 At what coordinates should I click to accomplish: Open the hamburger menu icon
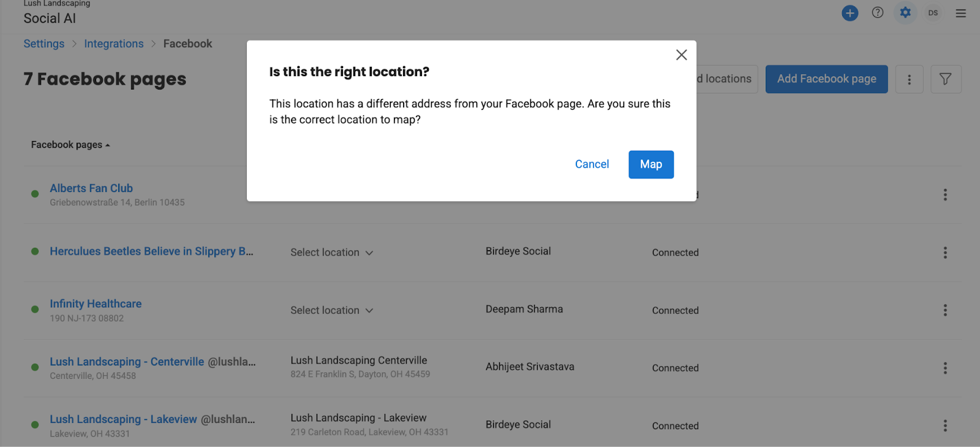960,13
